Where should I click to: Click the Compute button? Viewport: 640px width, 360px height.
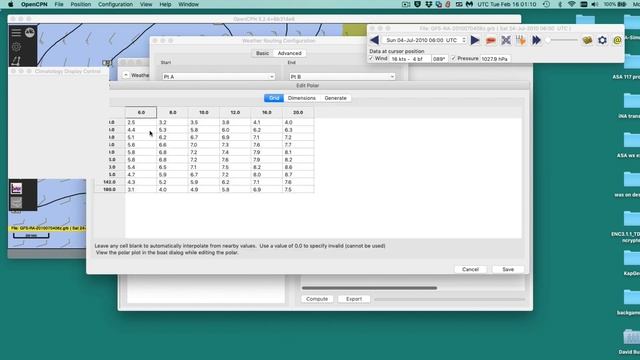click(317, 299)
